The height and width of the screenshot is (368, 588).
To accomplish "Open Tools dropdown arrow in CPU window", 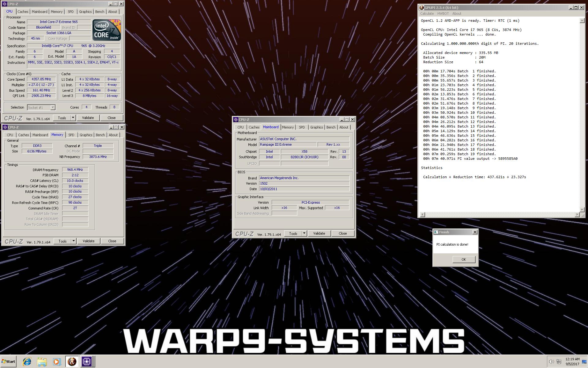I will [x=73, y=118].
